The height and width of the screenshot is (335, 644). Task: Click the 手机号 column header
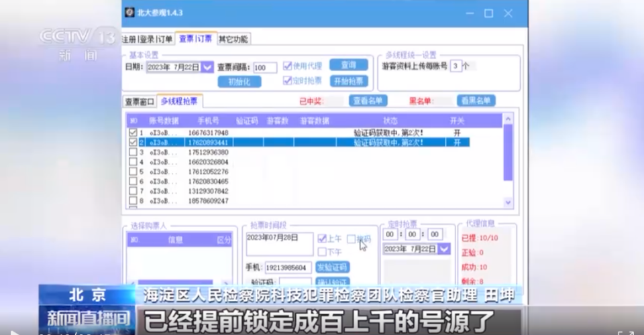[208, 121]
